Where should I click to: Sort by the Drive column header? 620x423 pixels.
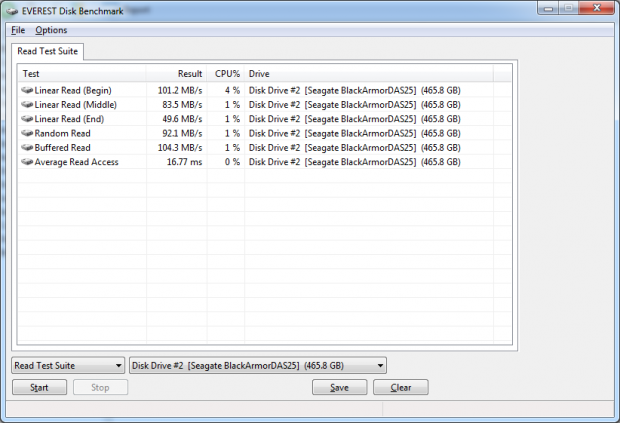click(x=368, y=74)
